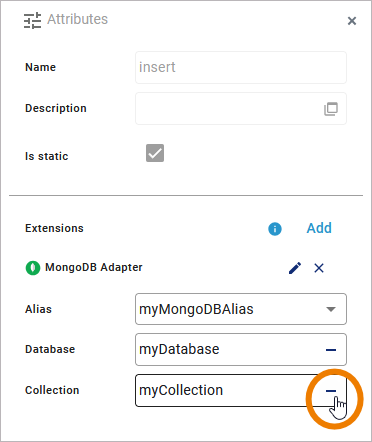Close the Attributes panel
Viewport: 372px width, 442px height.
(x=352, y=21)
